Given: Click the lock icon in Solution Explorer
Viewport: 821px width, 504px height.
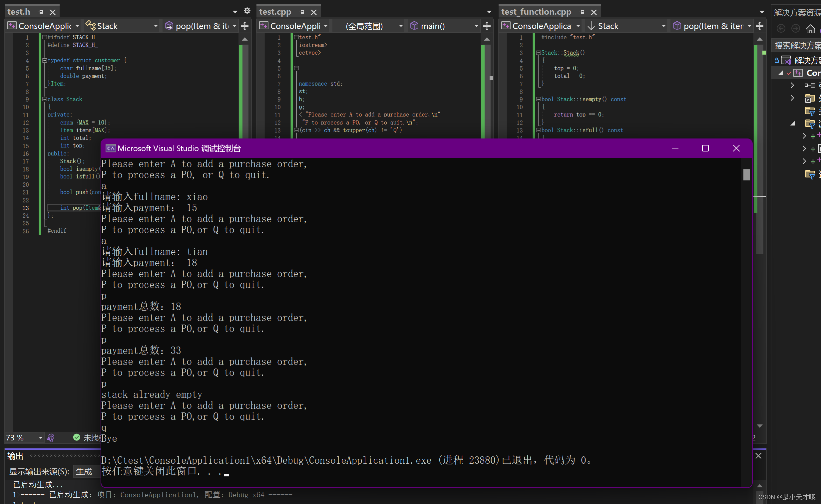Looking at the screenshot, I should [777, 60].
